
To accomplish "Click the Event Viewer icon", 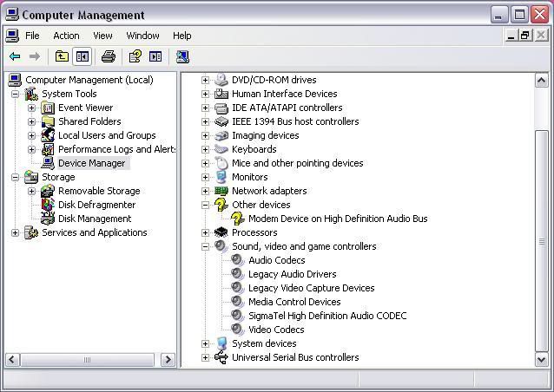I will [48, 108].
